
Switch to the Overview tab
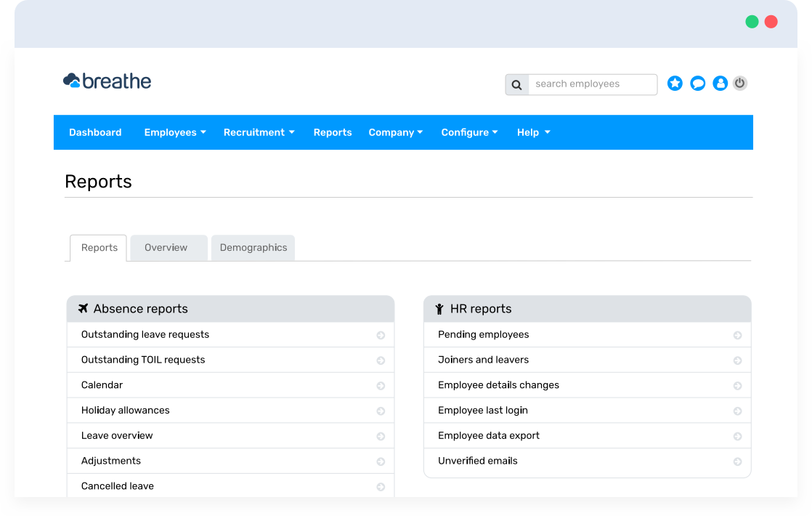[x=169, y=248]
